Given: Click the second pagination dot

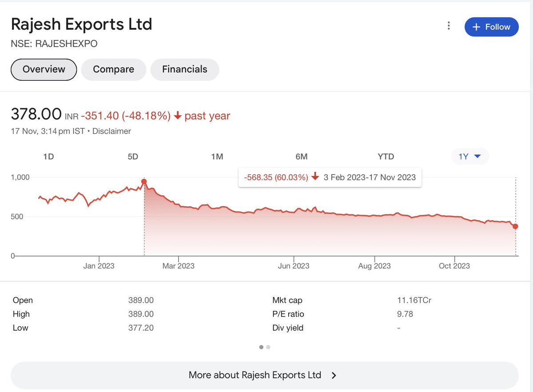Looking at the screenshot, I should pos(268,347).
